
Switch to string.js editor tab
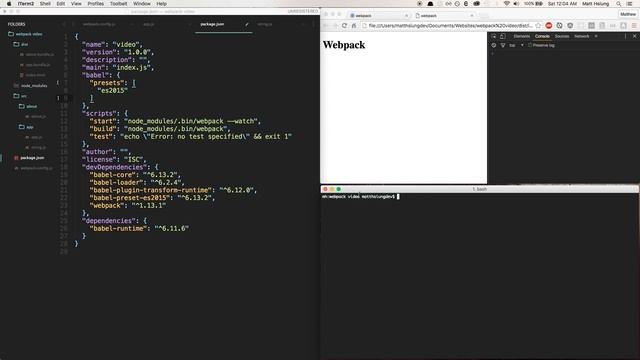[265, 24]
